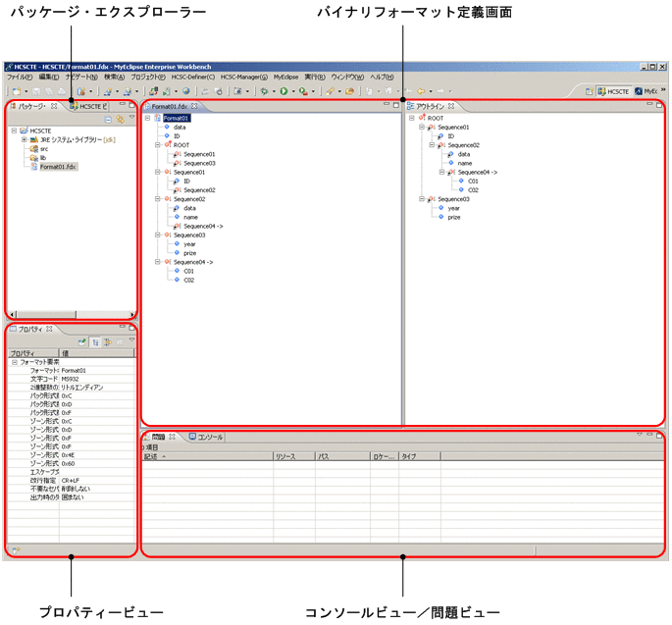
Task: Open the MyEclipse menu
Action: tap(285, 78)
